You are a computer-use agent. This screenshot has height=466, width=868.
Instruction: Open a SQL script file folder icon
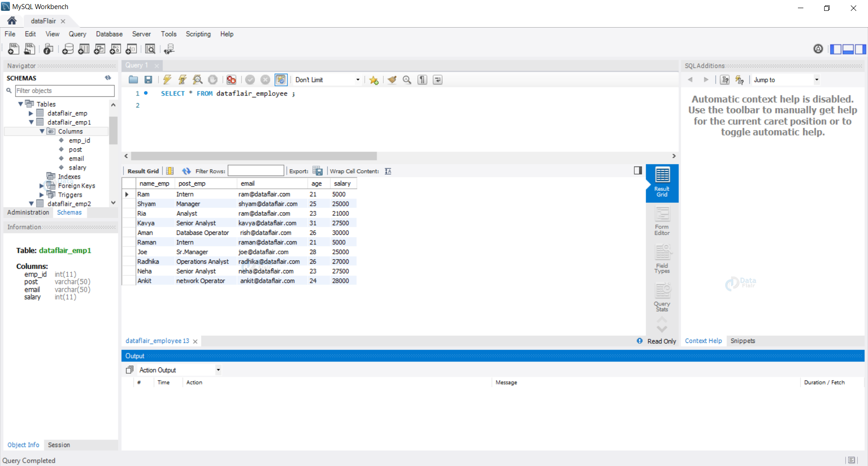click(133, 80)
